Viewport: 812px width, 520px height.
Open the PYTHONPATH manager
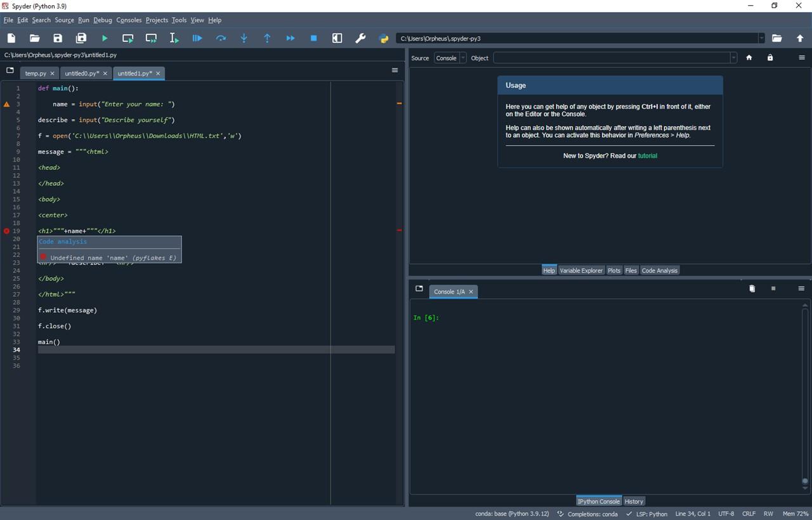pyautogui.click(x=384, y=38)
